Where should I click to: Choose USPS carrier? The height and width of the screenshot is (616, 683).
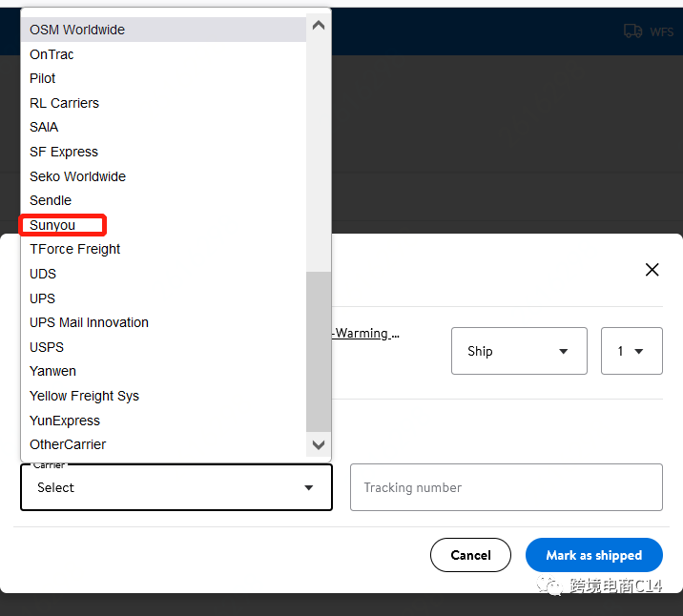pos(163,347)
